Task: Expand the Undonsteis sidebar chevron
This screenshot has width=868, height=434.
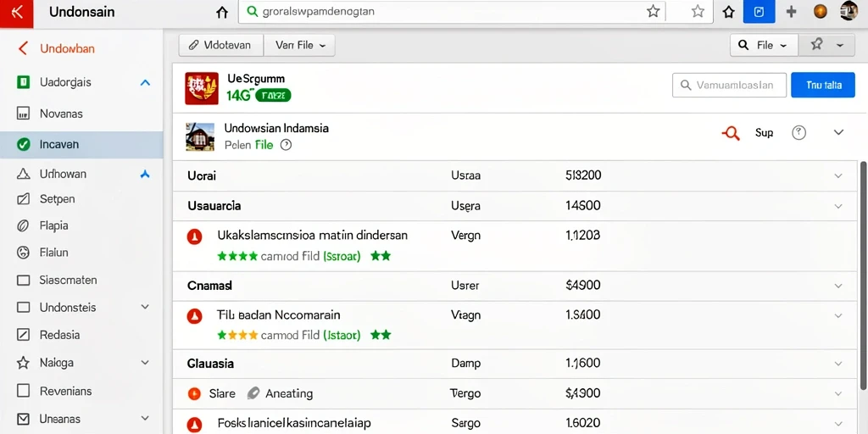Action: point(145,307)
